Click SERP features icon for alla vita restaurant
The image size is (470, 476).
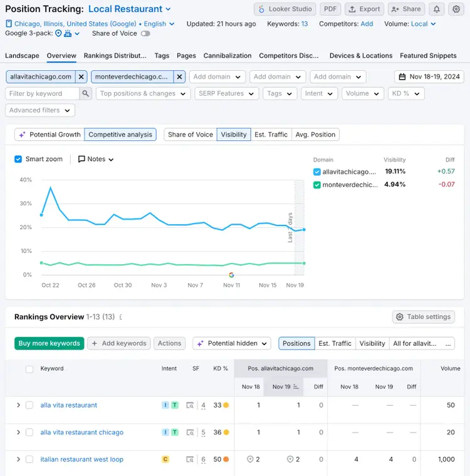[x=190, y=405]
